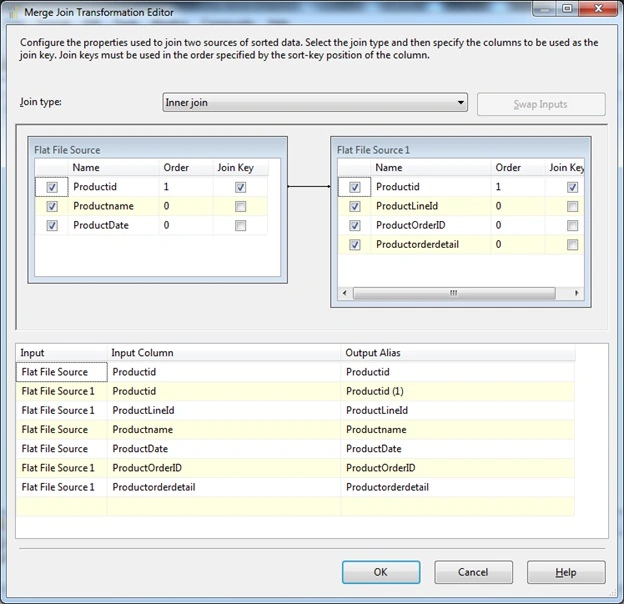The height and width of the screenshot is (604, 624).
Task: Enable Join Key for Productorderdetail row
Action: [x=572, y=245]
